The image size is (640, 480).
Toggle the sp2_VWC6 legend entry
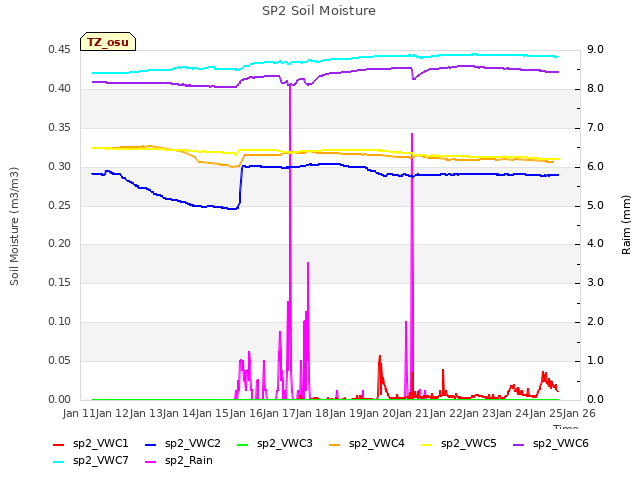(x=551, y=444)
